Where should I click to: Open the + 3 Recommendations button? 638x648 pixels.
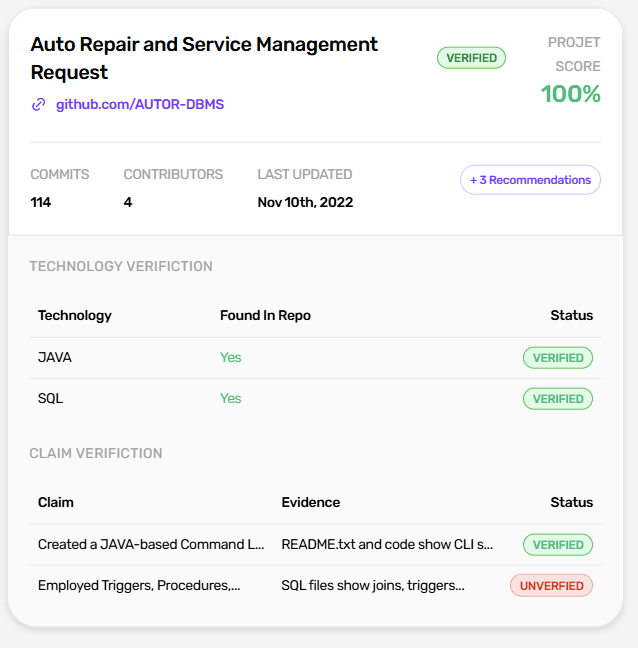tap(530, 180)
